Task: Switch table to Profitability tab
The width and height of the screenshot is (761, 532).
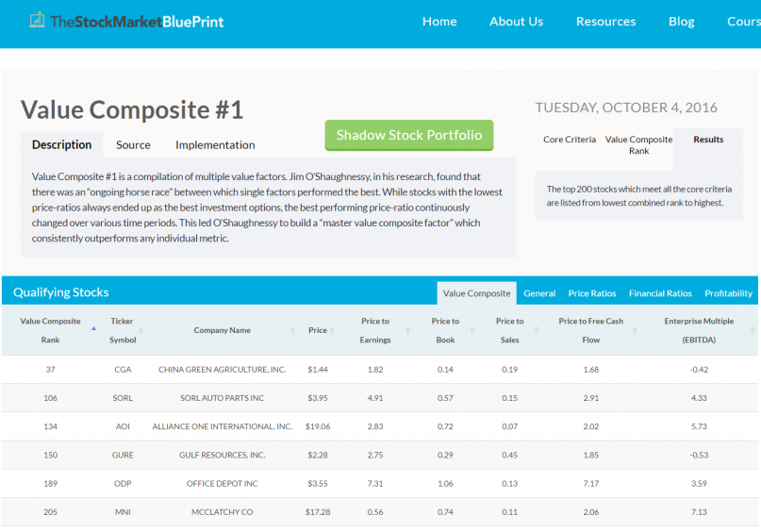Action: click(x=729, y=293)
